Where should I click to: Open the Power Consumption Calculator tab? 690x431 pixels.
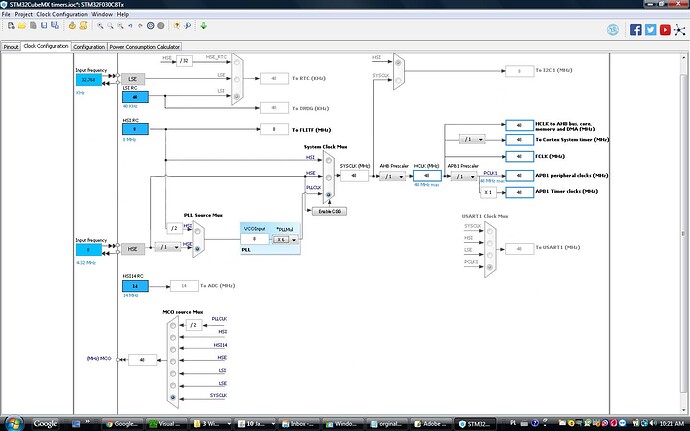(146, 47)
